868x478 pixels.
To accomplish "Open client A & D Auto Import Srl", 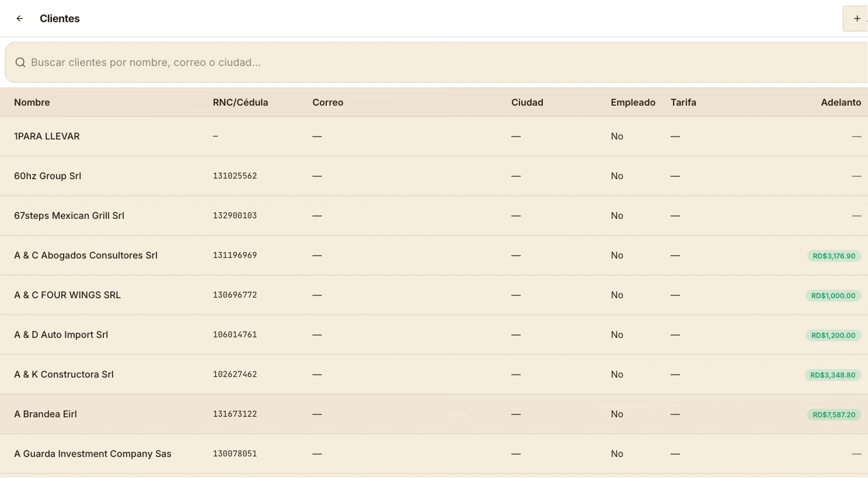I will [x=61, y=334].
